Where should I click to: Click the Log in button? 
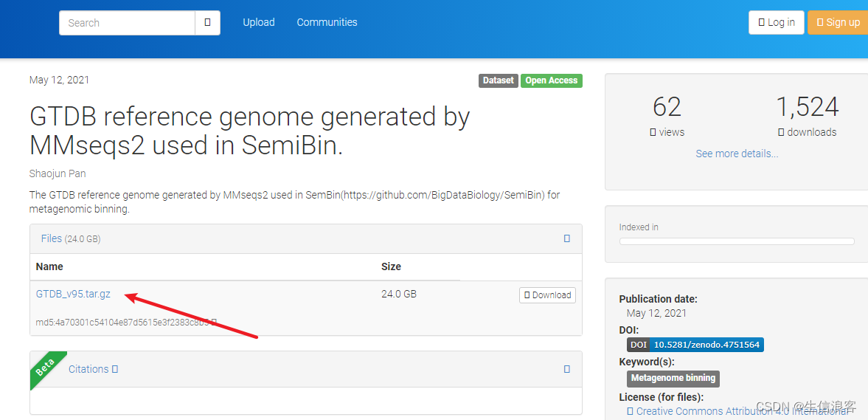[x=777, y=22]
